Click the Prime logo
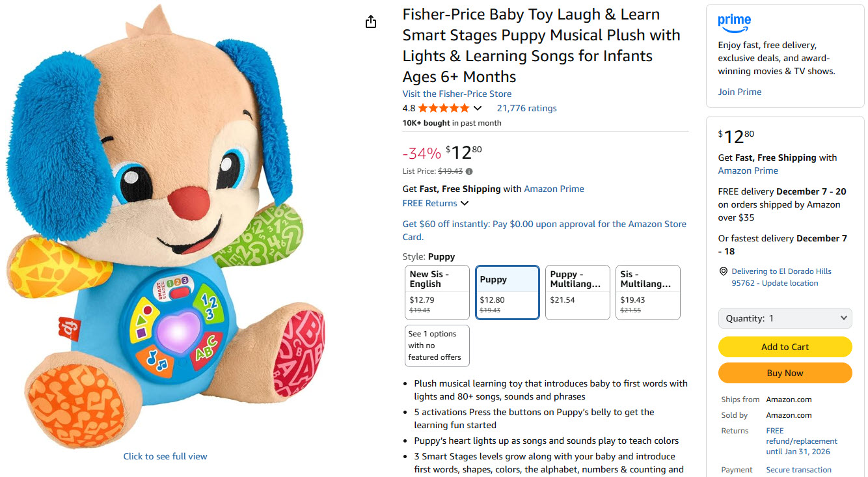Screen dimensions: 868x477 coord(735,23)
